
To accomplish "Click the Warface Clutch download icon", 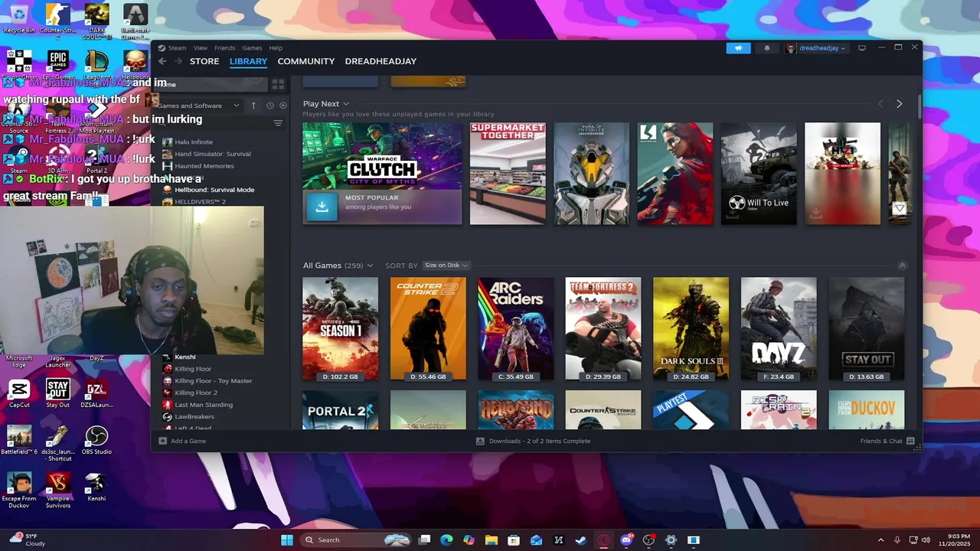I will [x=322, y=207].
